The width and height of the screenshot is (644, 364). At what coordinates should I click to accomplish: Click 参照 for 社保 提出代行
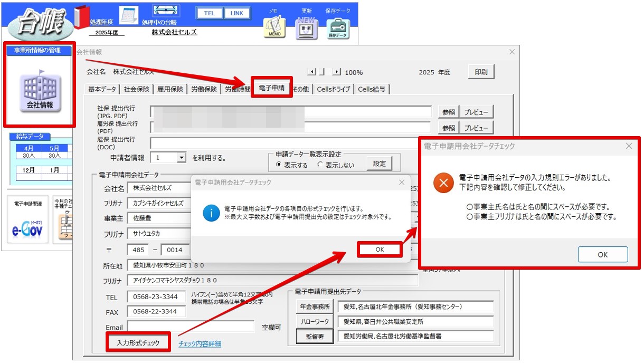coord(448,112)
